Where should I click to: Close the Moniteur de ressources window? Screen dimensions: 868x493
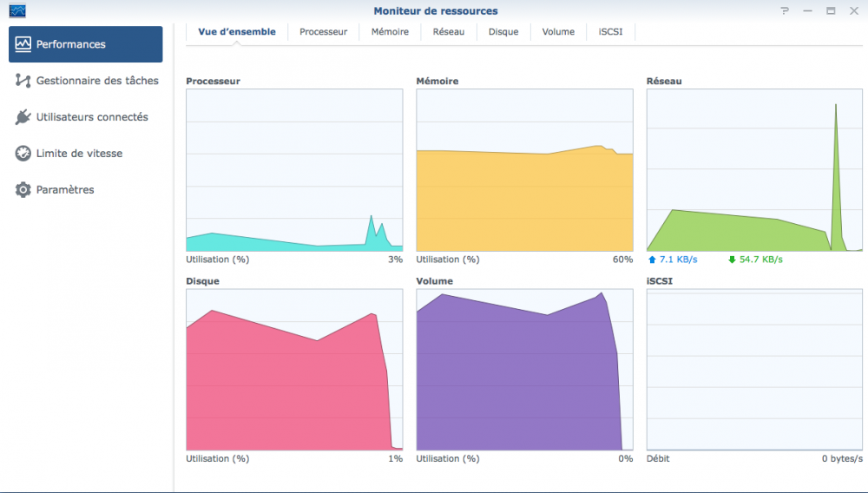point(854,10)
